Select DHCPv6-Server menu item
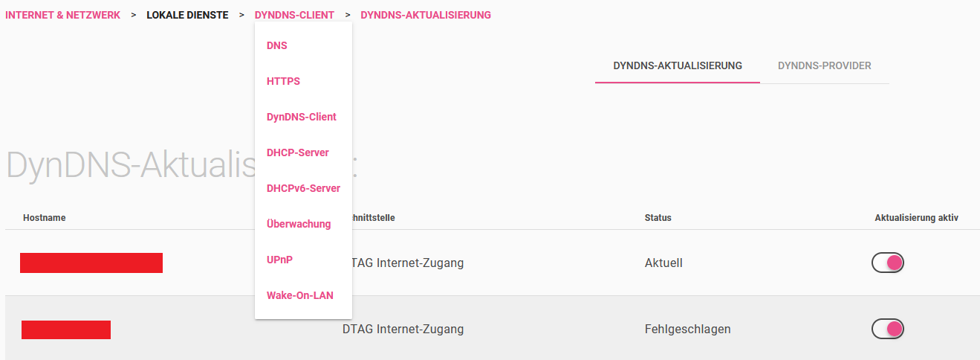The width and height of the screenshot is (980, 360). 303,188
